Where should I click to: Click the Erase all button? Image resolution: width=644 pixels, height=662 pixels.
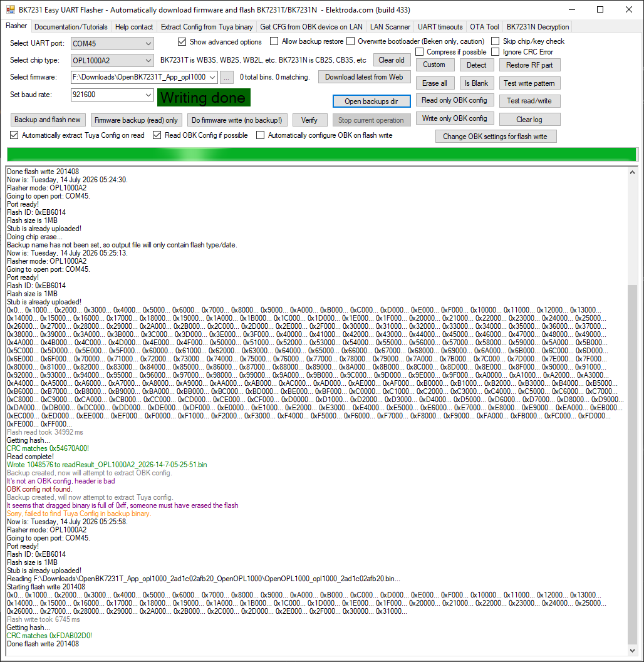(435, 83)
